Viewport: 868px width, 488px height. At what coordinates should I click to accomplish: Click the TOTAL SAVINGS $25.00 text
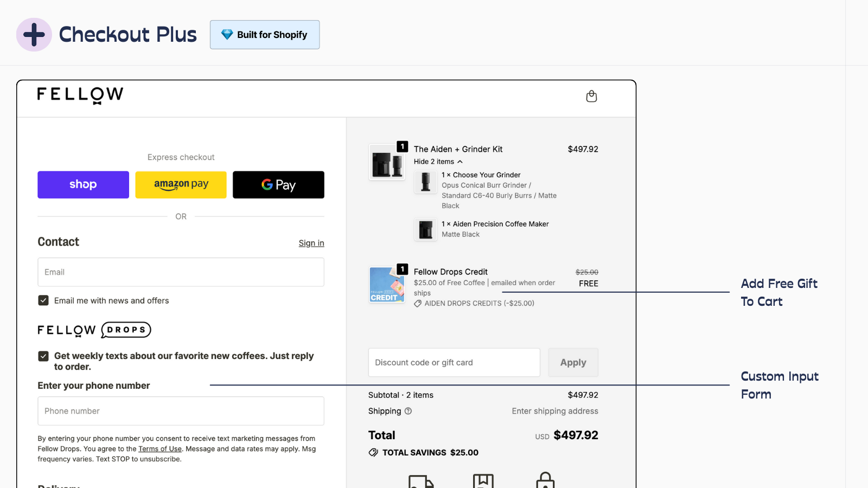click(430, 453)
